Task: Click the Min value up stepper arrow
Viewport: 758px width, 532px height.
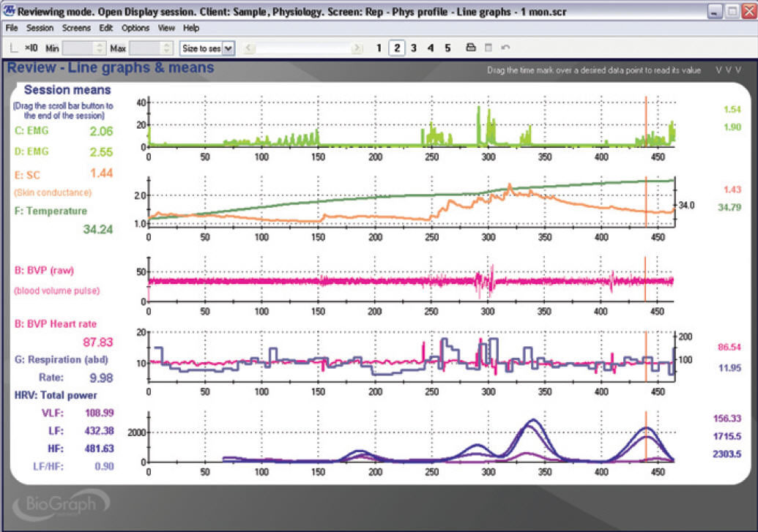Action: (x=100, y=44)
